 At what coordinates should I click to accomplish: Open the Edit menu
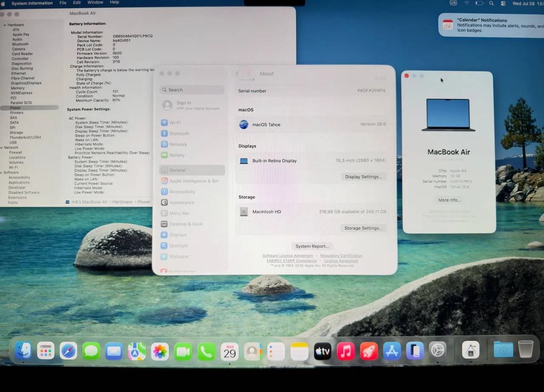[77, 3]
